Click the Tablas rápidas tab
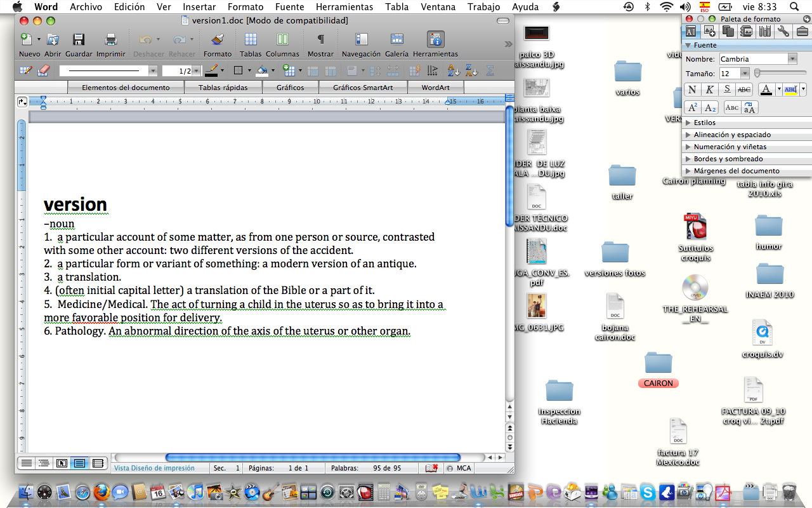The height and width of the screenshot is (508, 812). coord(223,88)
